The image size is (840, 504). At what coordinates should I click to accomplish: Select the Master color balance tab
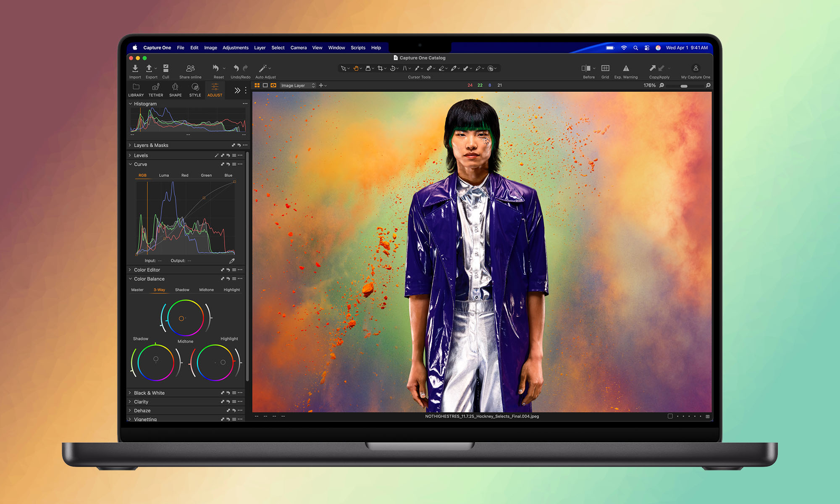coord(137,290)
